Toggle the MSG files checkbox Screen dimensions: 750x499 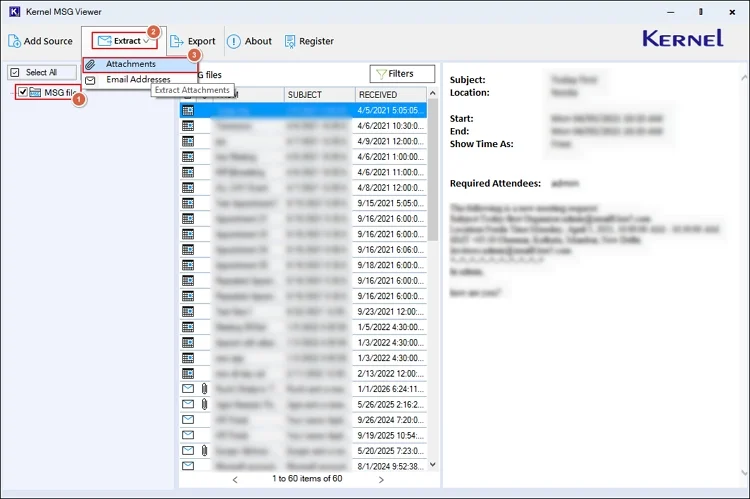[x=23, y=92]
